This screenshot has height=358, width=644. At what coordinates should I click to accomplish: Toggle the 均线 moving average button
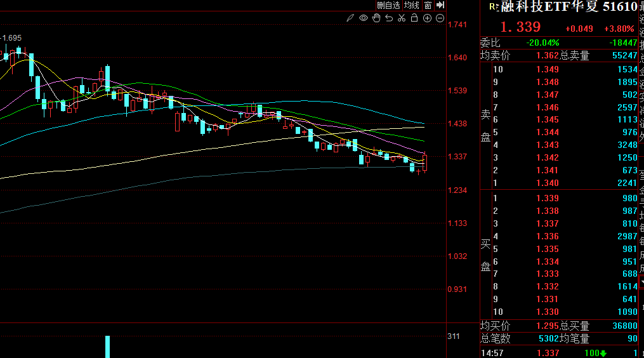[412, 5]
